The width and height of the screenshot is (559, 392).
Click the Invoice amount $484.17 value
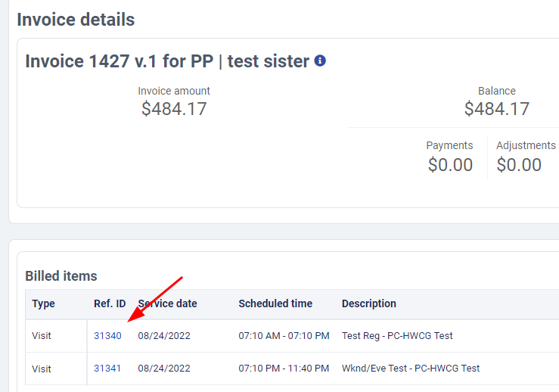[174, 109]
